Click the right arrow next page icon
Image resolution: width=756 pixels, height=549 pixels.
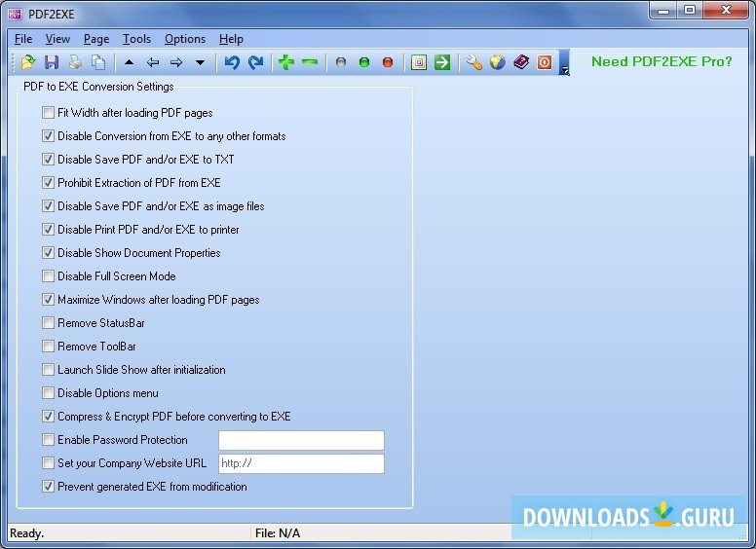(176, 62)
